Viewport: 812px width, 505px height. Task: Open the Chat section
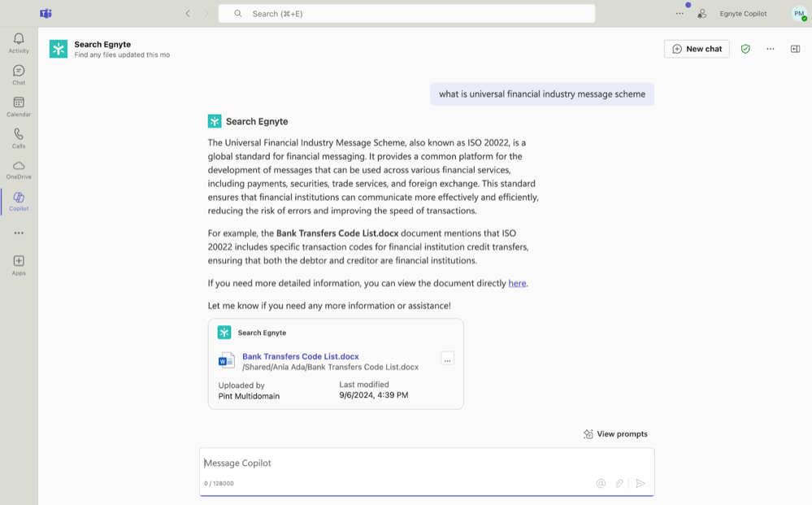pyautogui.click(x=19, y=75)
